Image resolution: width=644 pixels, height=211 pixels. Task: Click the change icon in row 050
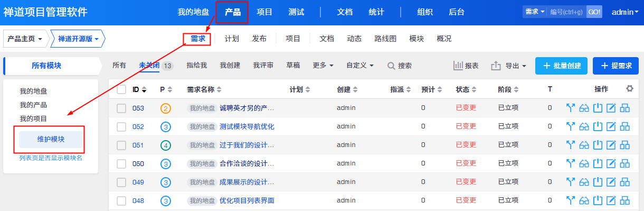click(570, 164)
